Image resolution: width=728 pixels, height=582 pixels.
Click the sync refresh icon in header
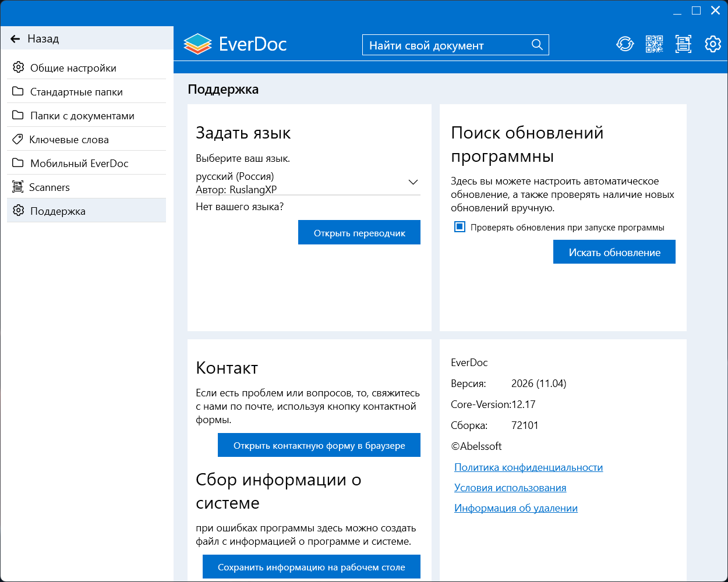coord(625,44)
